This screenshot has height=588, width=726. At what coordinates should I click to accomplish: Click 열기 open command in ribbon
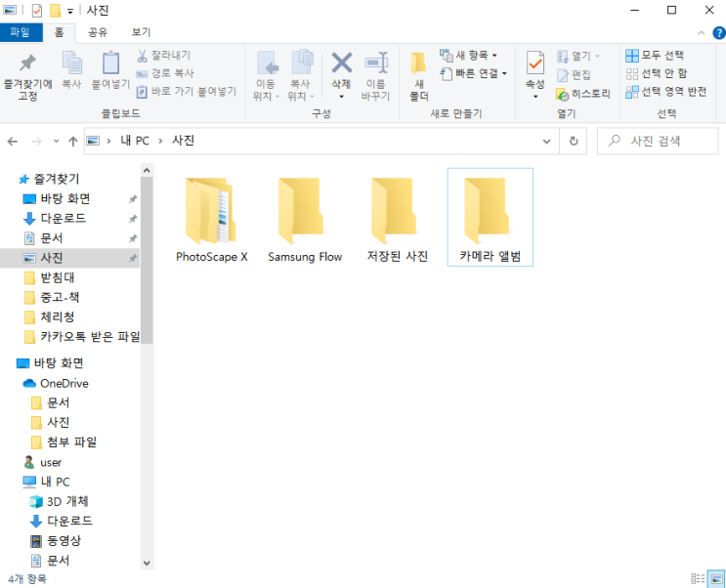click(578, 56)
